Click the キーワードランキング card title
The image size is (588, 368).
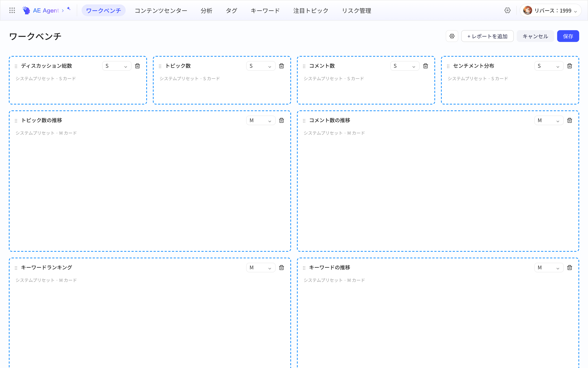pos(47,268)
